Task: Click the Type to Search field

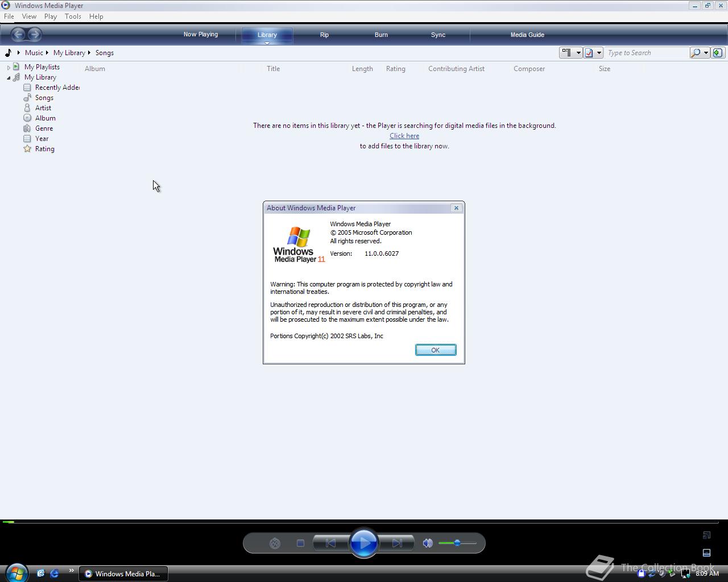Action: 647,53
